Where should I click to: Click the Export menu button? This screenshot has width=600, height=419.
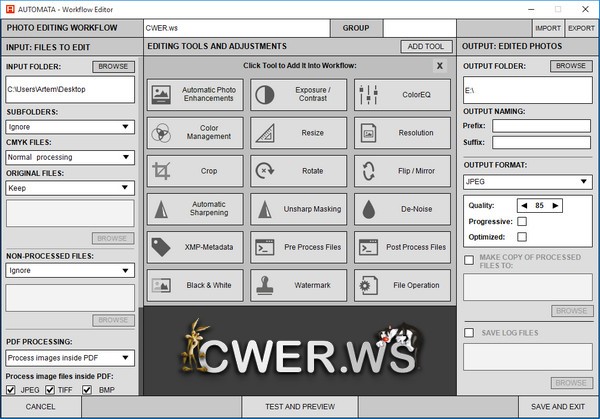click(x=581, y=28)
